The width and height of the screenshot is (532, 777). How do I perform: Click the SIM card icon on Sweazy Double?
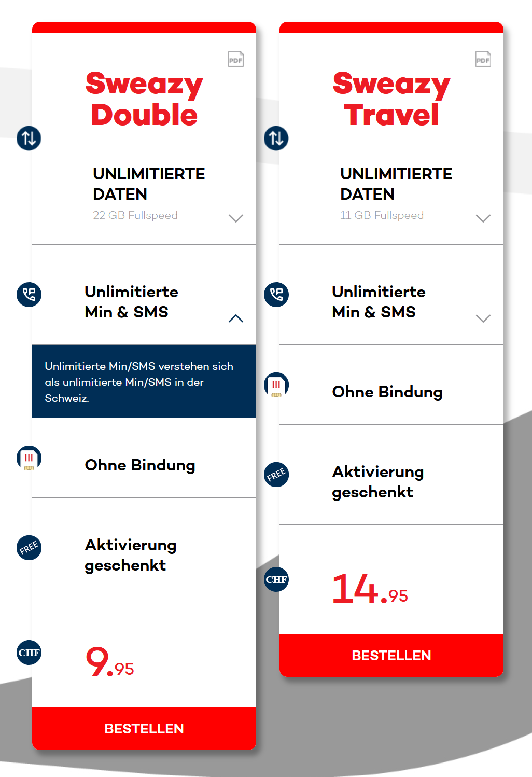[x=29, y=458]
